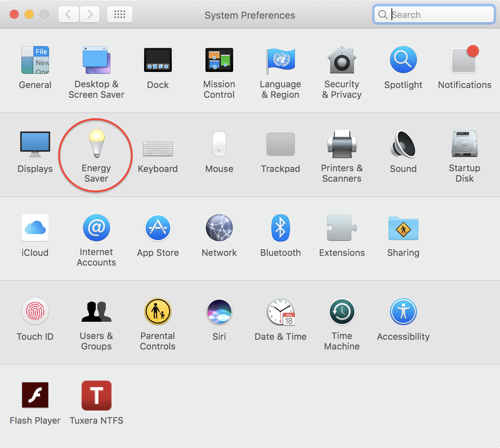Screen dimensions: 500x448
Task: Open Security & Privacy settings
Action: tap(341, 60)
